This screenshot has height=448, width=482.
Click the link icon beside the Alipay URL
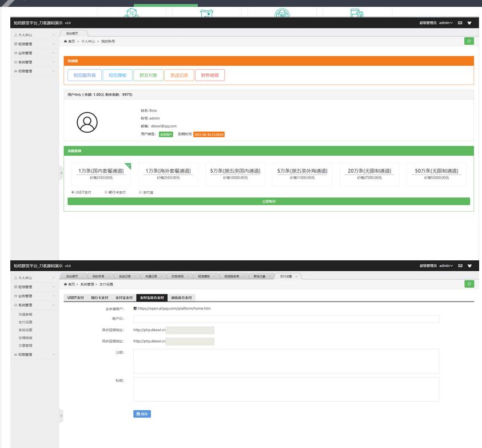pyautogui.click(x=135, y=308)
